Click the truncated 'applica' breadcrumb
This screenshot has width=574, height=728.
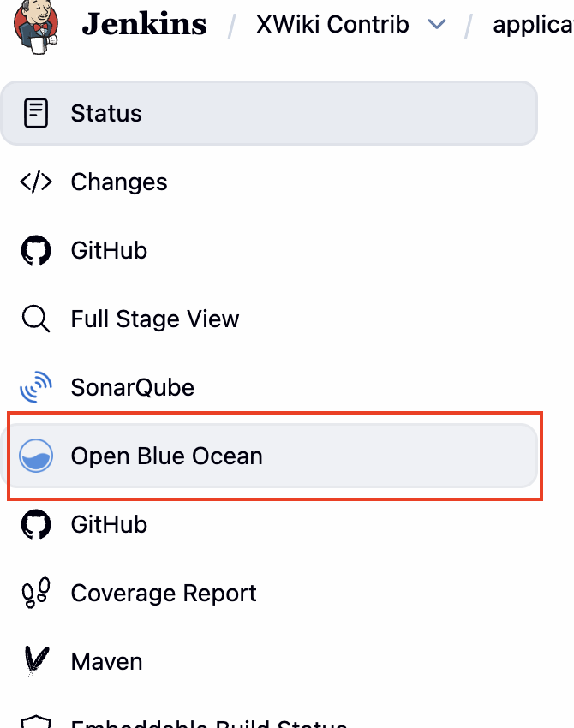pos(532,24)
